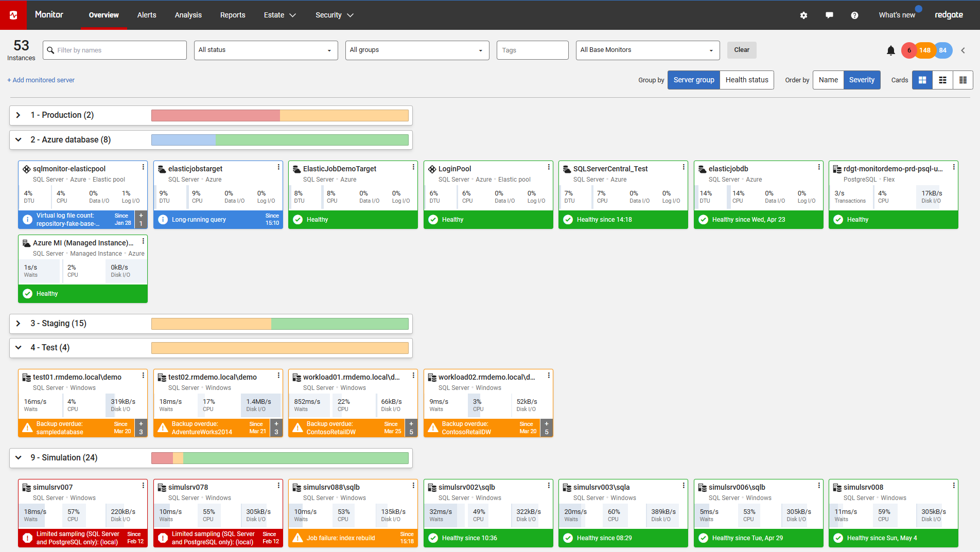Screen dimensions: 980x552
Task: Select Severity ordering option
Action: coord(862,80)
